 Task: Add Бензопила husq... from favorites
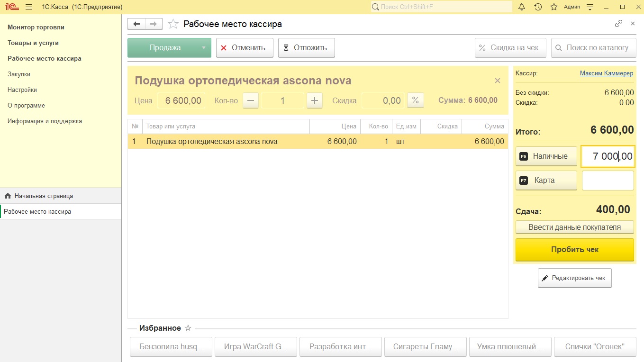coord(171,347)
